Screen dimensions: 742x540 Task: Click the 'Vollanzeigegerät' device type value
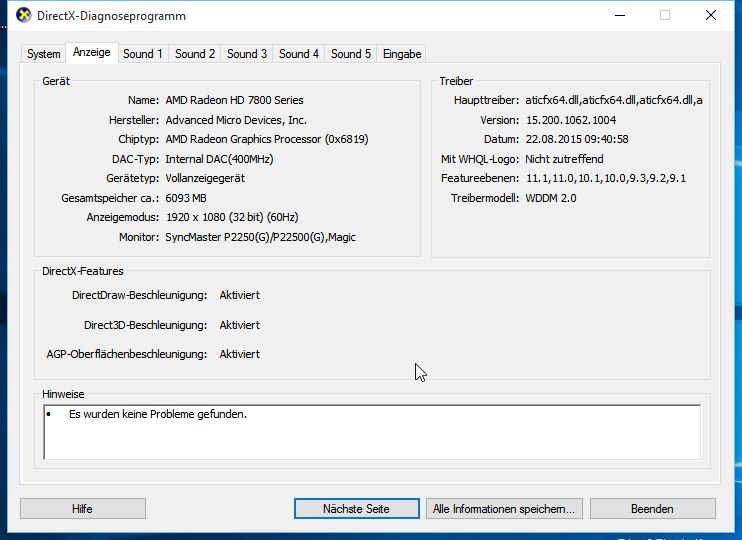pos(205,178)
